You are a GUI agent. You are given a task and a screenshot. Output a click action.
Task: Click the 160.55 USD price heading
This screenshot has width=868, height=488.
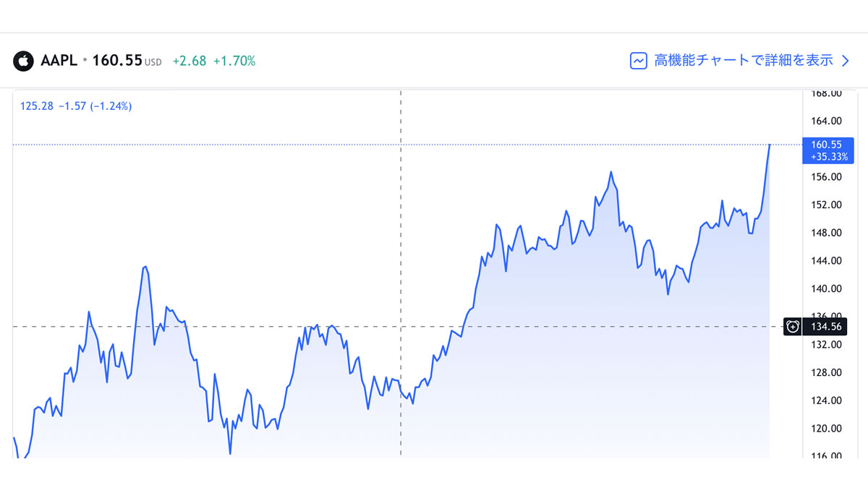click(x=127, y=61)
